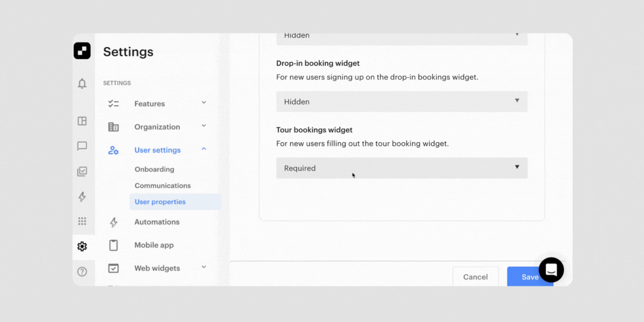Image resolution: width=644 pixels, height=322 pixels.
Task: Open the apps grid icon
Action: [x=83, y=221]
